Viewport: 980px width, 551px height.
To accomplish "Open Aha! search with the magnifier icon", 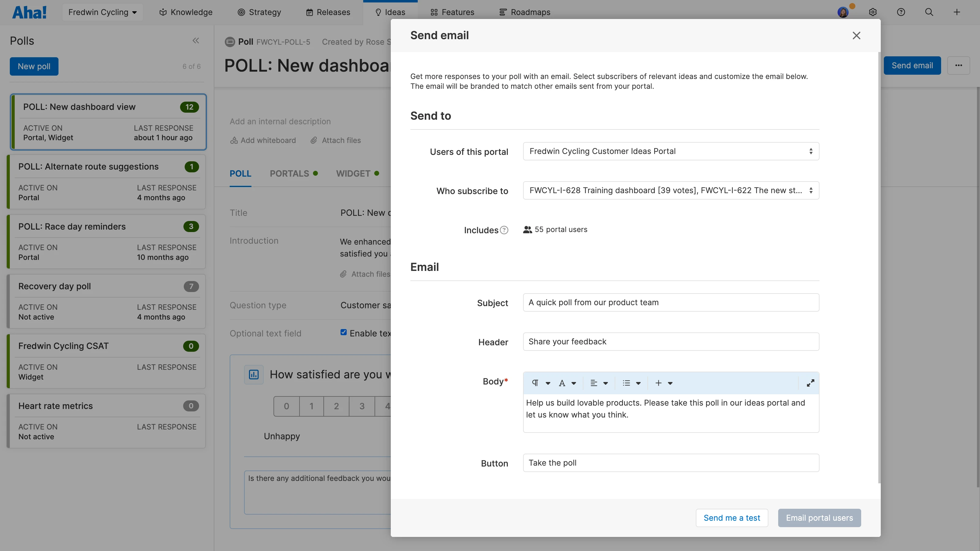I will click(x=929, y=12).
